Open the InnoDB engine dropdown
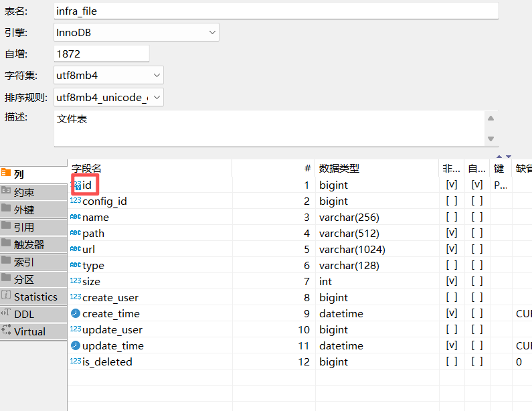Screen dimensions: 532x411 [x=212, y=31]
